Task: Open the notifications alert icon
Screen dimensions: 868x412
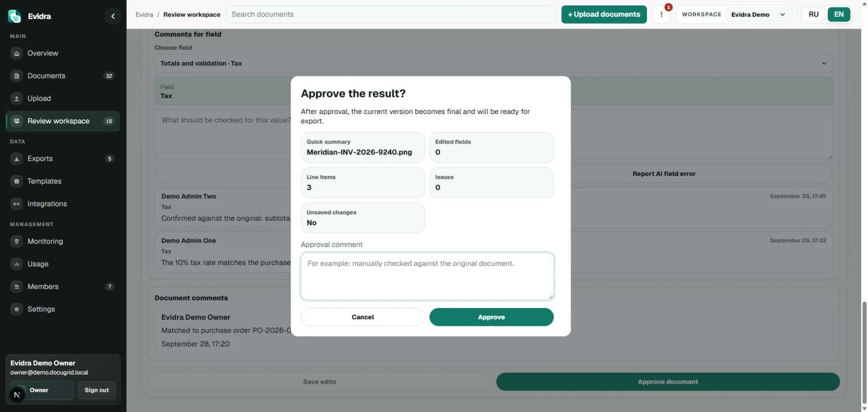Action: coord(662,15)
